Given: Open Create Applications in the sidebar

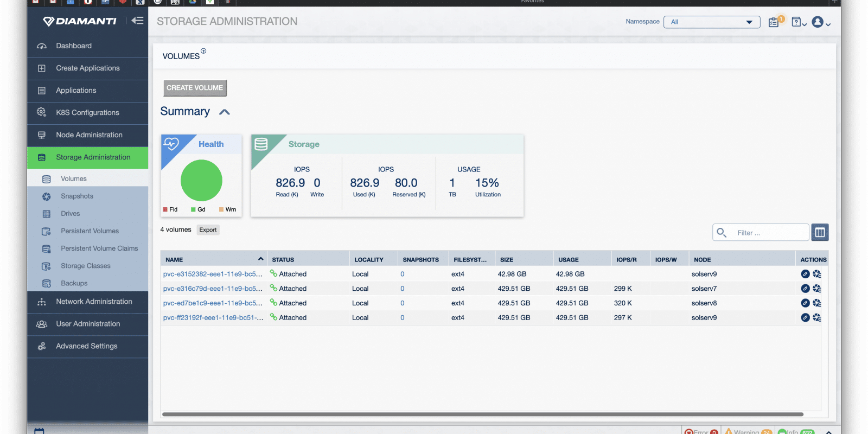Looking at the screenshot, I should 88,68.
